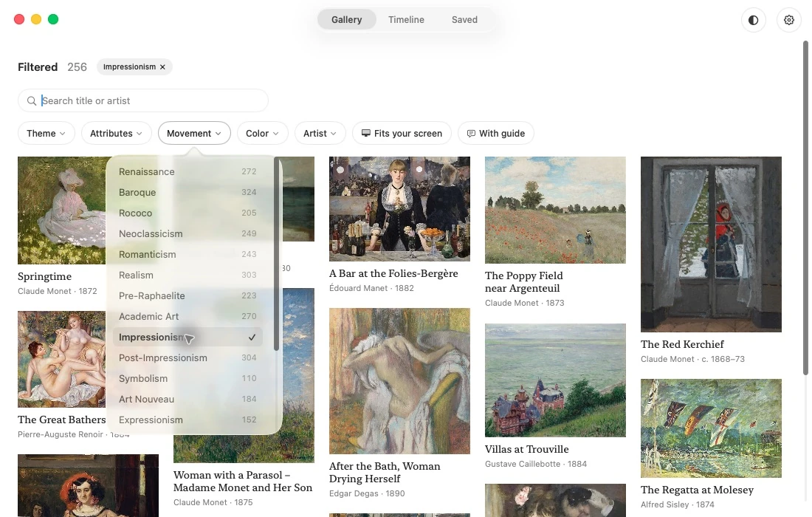Select Post-Impressionism movement option
The width and height of the screenshot is (812, 517).
point(187,358)
